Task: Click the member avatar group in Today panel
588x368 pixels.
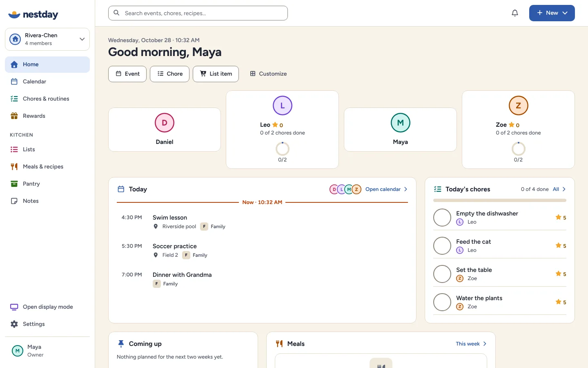Action: pyautogui.click(x=345, y=189)
